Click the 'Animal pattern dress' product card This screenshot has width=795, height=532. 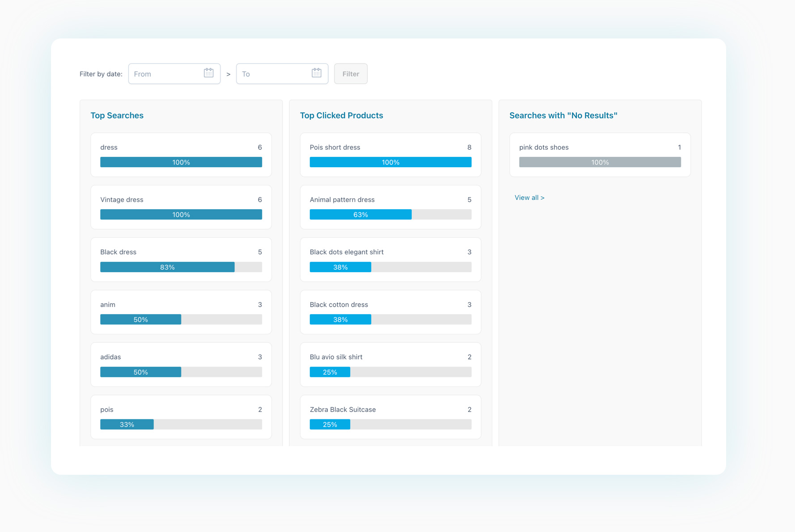pyautogui.click(x=390, y=207)
